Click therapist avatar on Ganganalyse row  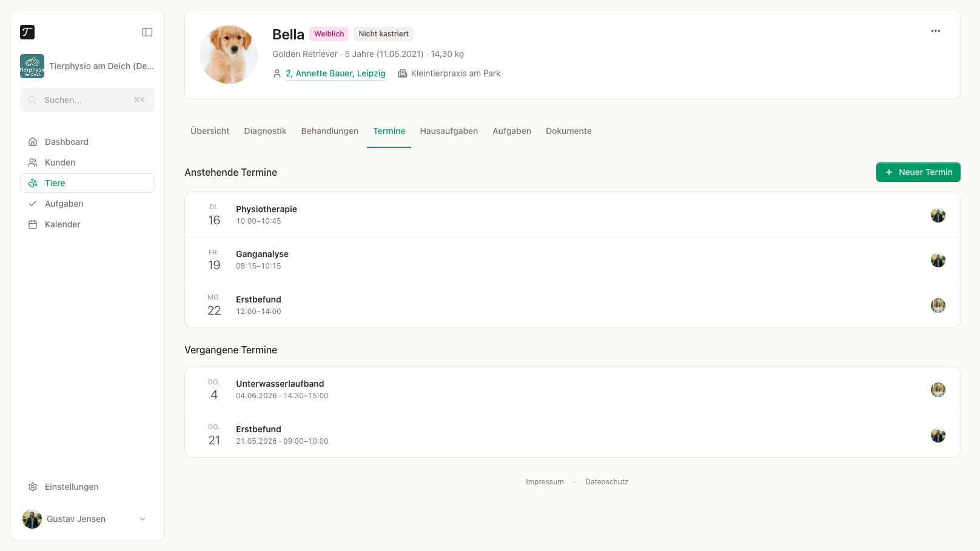click(x=938, y=260)
